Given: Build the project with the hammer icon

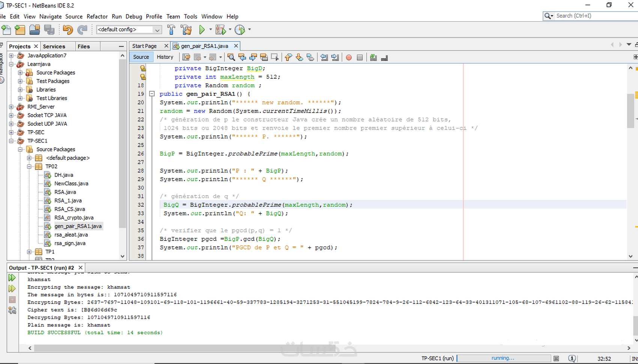Looking at the screenshot, I should click(171, 30).
